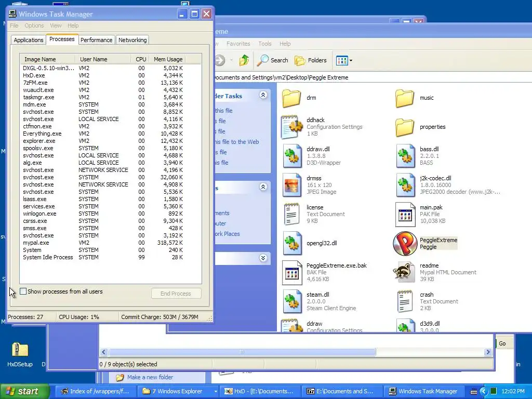The height and width of the screenshot is (399, 532).
Task: Click the tray expand arrow icon
Action: (484, 391)
